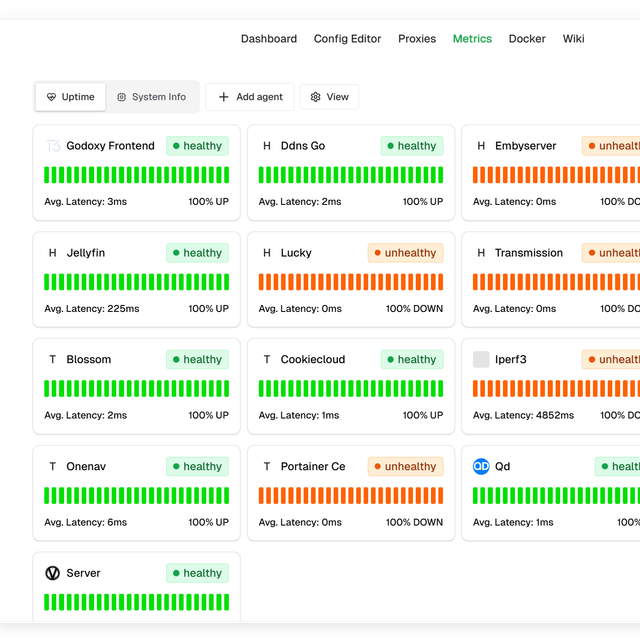Click the H icon of Jellyfin
Image resolution: width=640 pixels, height=640 pixels.
[53, 253]
